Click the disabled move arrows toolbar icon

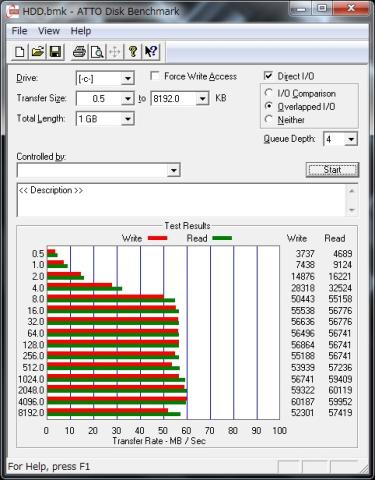115,52
